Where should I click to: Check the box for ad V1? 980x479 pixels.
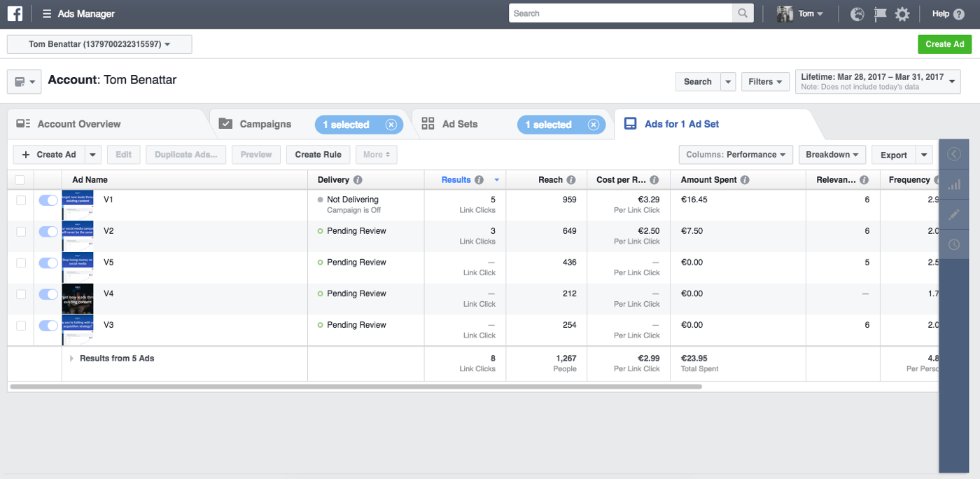pyautogui.click(x=21, y=200)
